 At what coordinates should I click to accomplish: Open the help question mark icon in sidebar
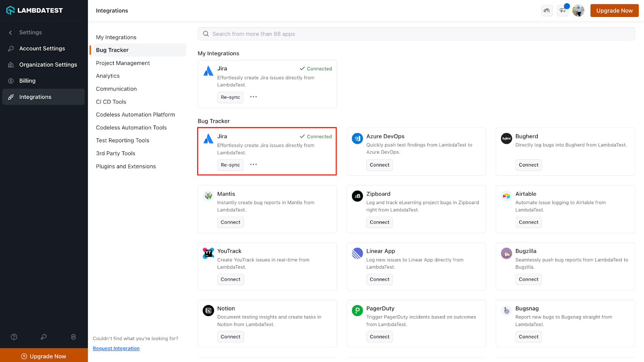tap(14, 337)
